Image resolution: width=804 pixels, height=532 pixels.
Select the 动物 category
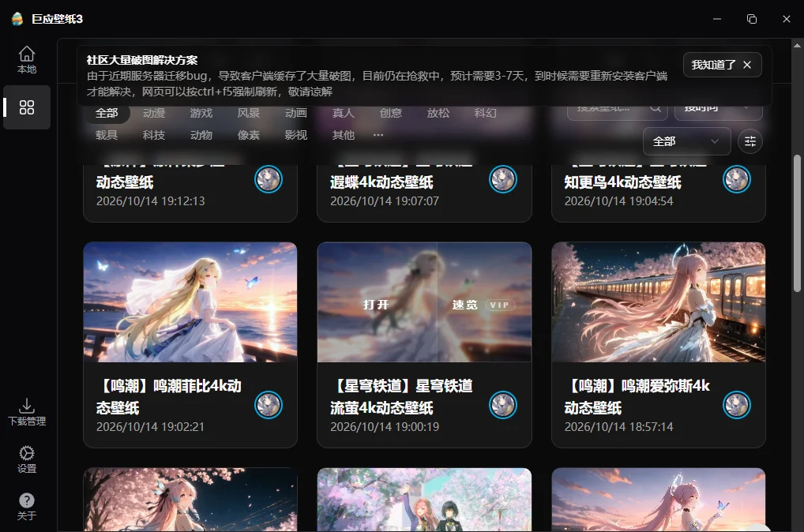coord(201,135)
